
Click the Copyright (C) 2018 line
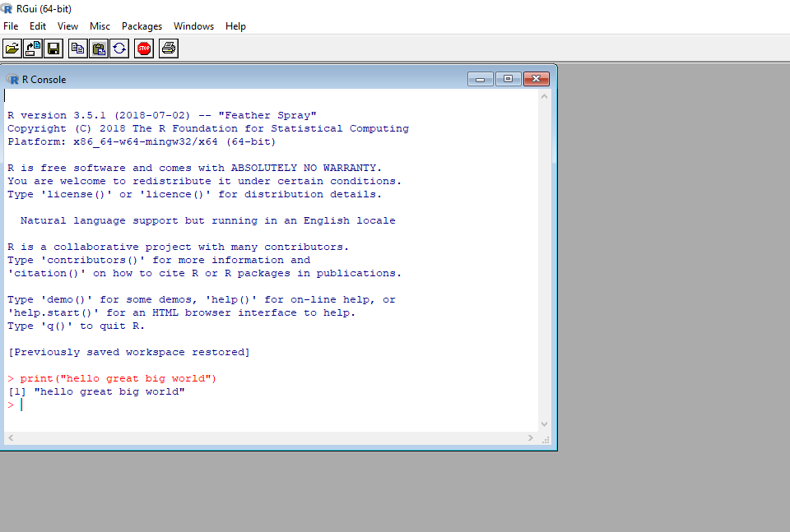[x=208, y=128]
